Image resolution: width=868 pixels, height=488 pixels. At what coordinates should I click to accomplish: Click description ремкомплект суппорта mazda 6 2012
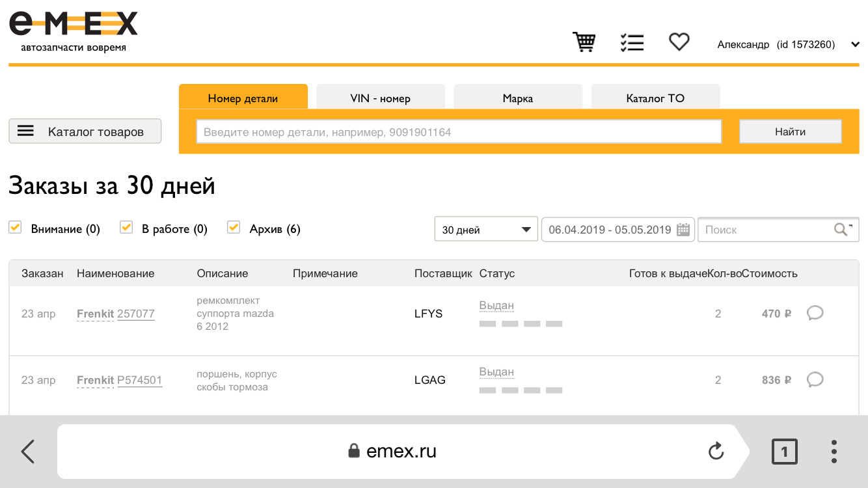236,314
